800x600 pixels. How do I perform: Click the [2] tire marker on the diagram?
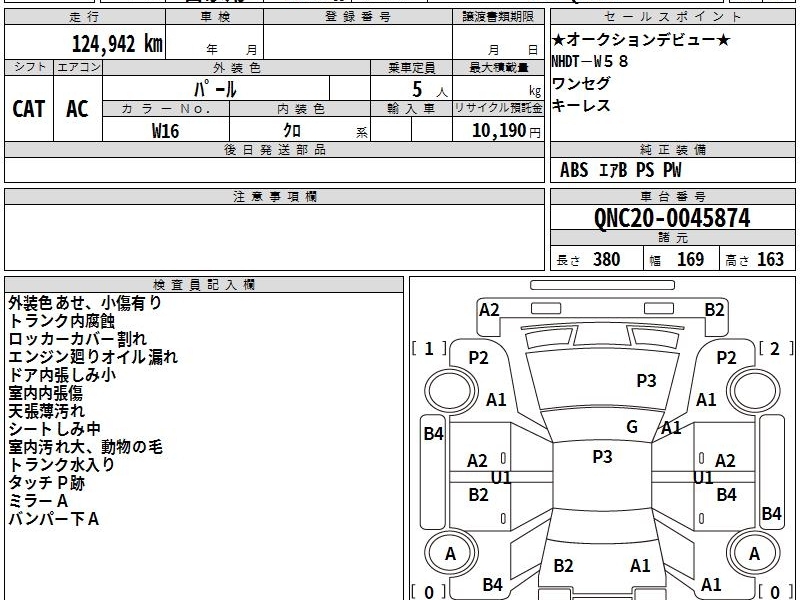point(776,348)
